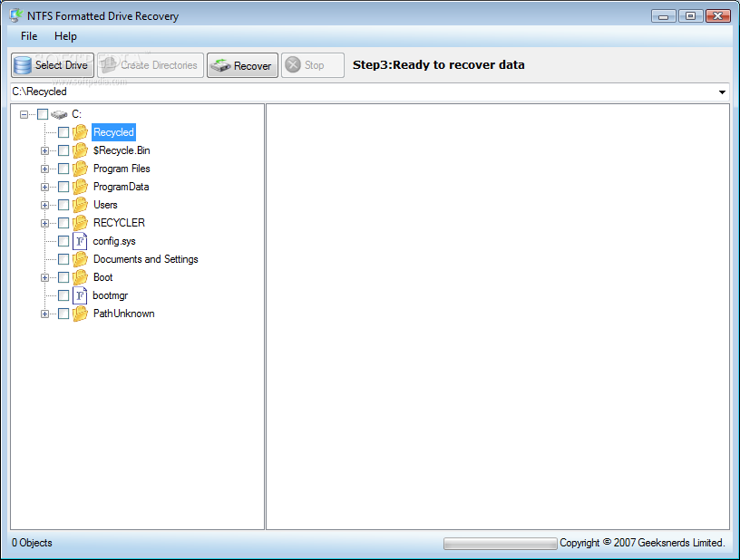
Task: Click the C:\Recycled path field
Action: pos(370,92)
